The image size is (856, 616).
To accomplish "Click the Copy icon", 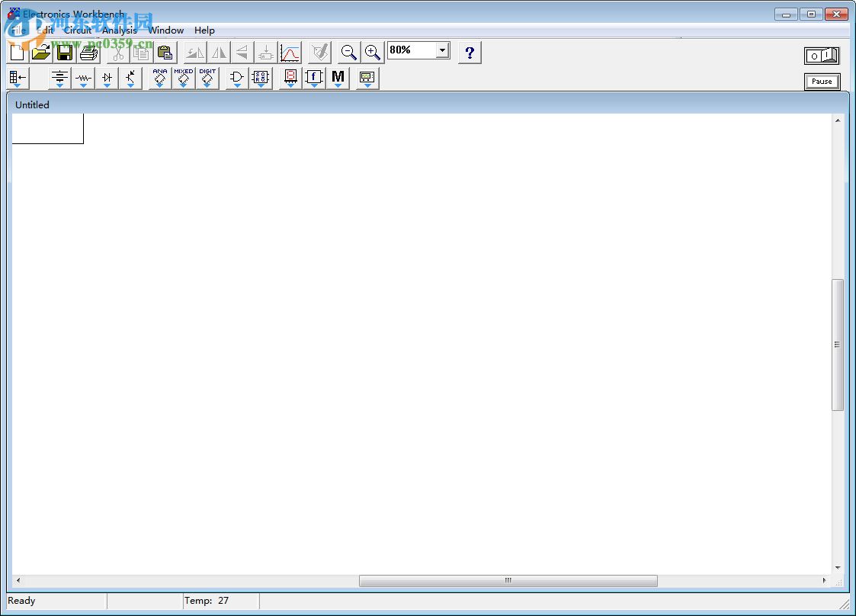I will 141,53.
